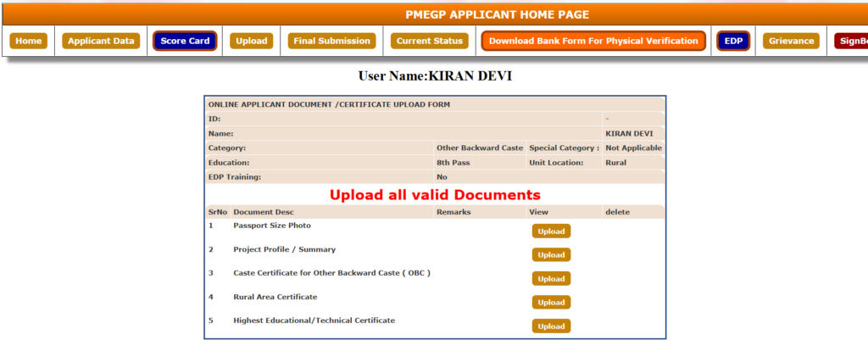Check the Current Status page

(x=429, y=41)
